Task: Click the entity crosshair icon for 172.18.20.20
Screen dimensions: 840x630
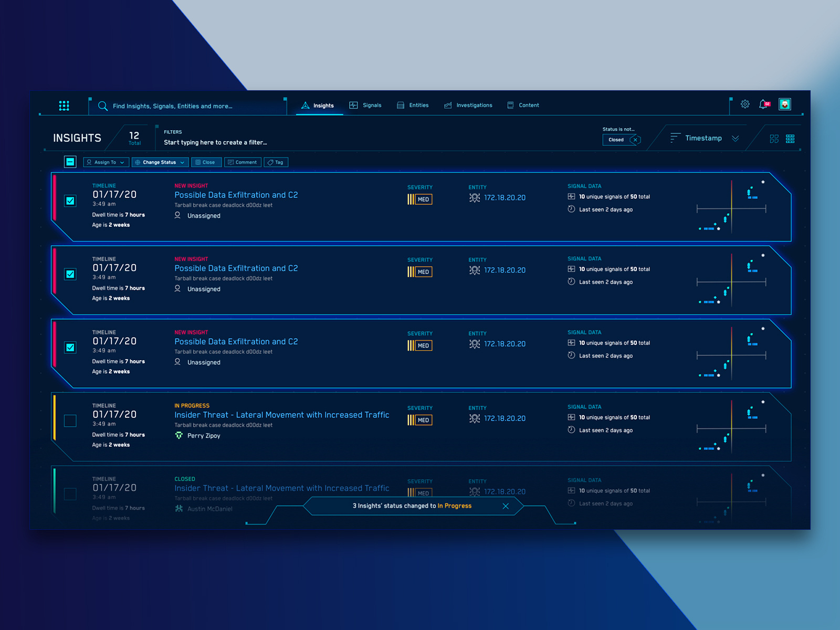Action: [x=475, y=197]
